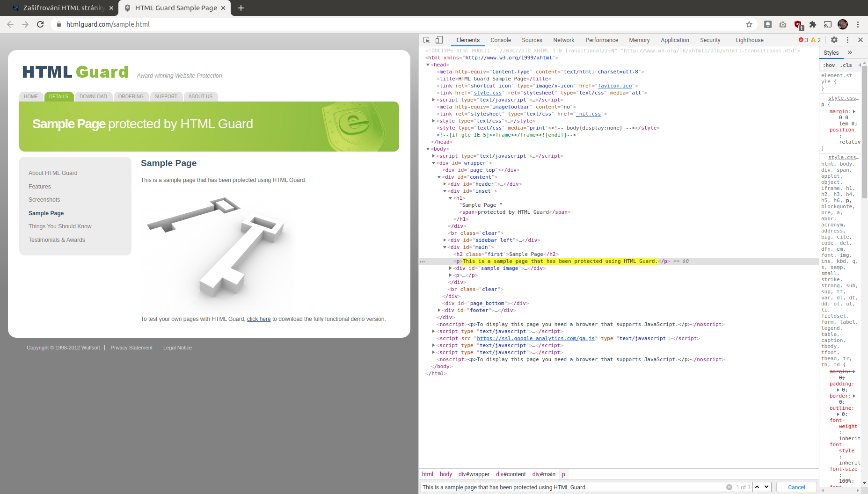This screenshot has width=868, height=494.
Task: Go to next search result arrow
Action: 766,487
